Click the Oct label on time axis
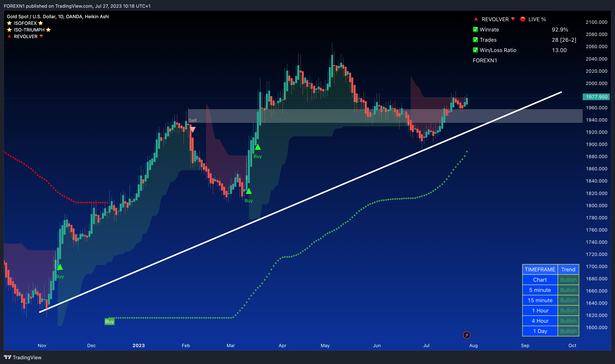 [572, 345]
